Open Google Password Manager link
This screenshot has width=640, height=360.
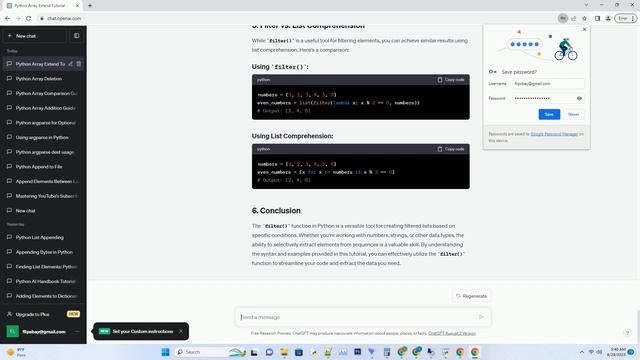pyautogui.click(x=554, y=134)
